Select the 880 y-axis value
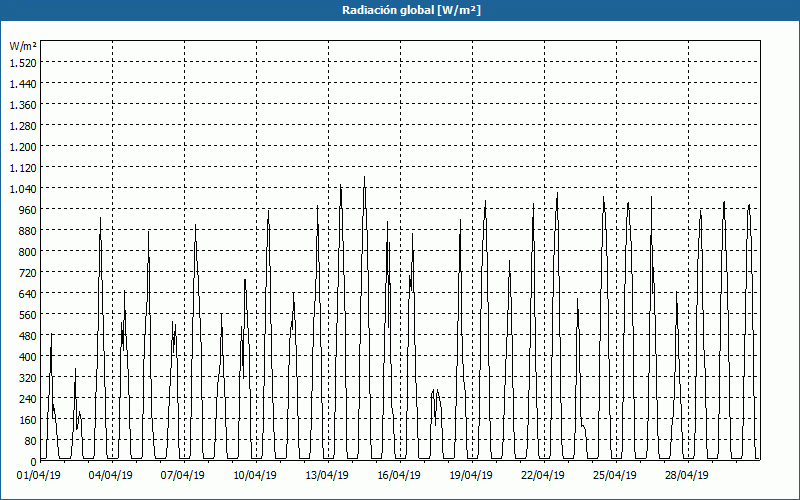The width and height of the screenshot is (800, 500). point(28,231)
